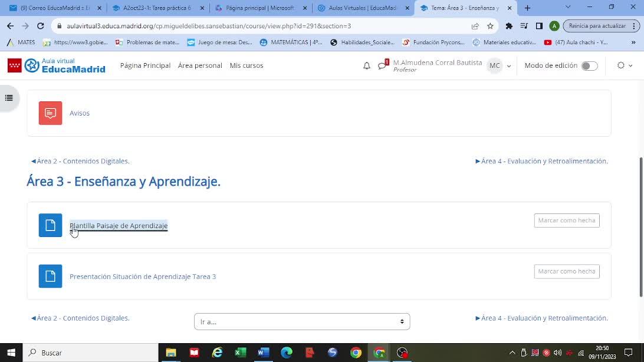This screenshot has width=644, height=362.
Task: Click the Plantilla Paisaje de Aprendizaje page icon
Action: pos(50,225)
